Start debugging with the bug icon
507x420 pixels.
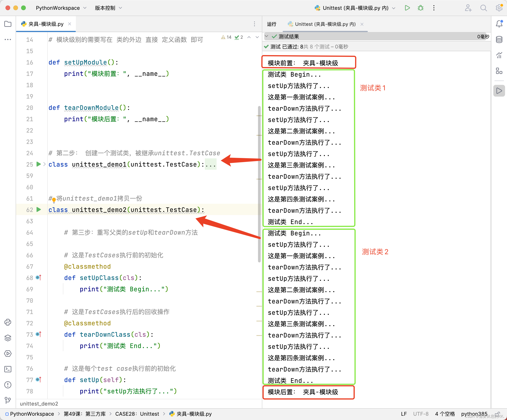[420, 8]
